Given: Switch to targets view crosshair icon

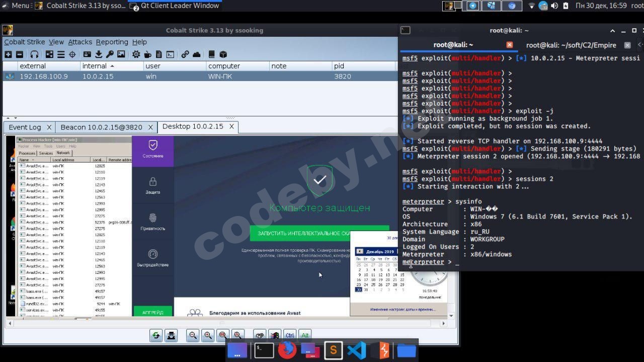Looking at the screenshot, I should 72,54.
